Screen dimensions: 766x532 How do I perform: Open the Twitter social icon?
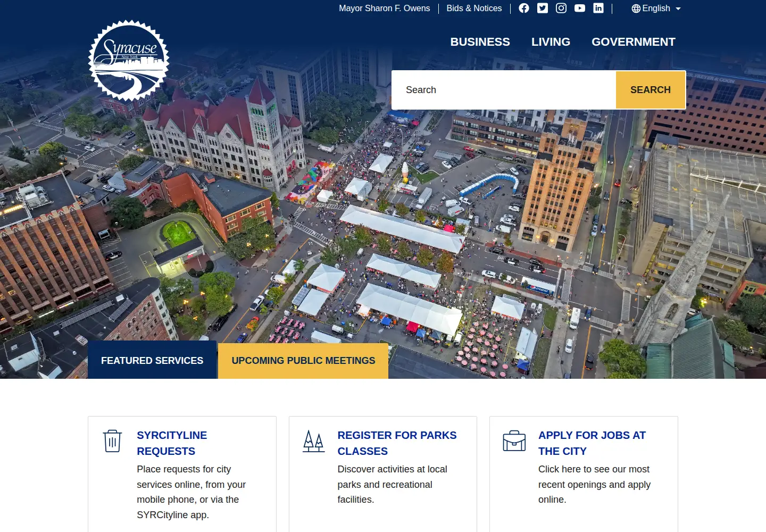543,8
